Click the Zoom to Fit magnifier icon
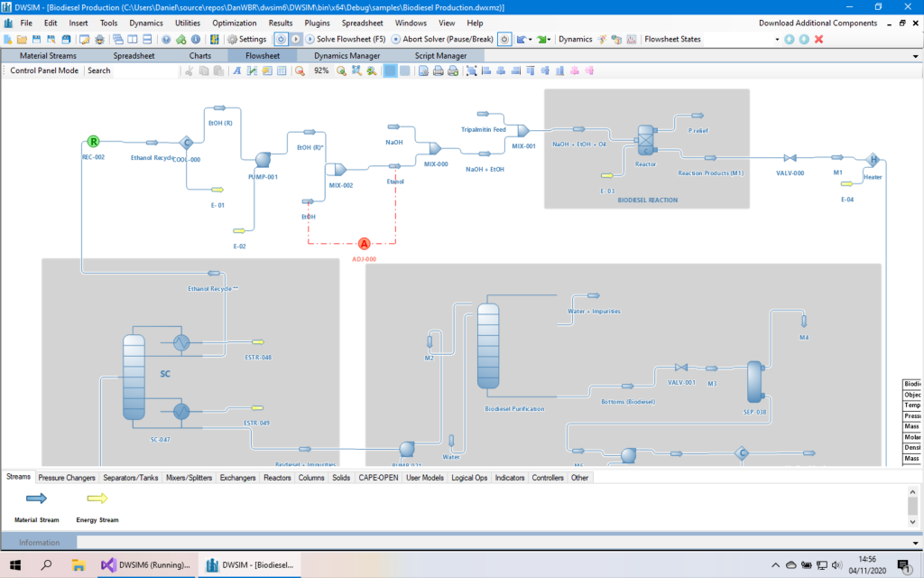924x578 pixels. click(x=356, y=70)
